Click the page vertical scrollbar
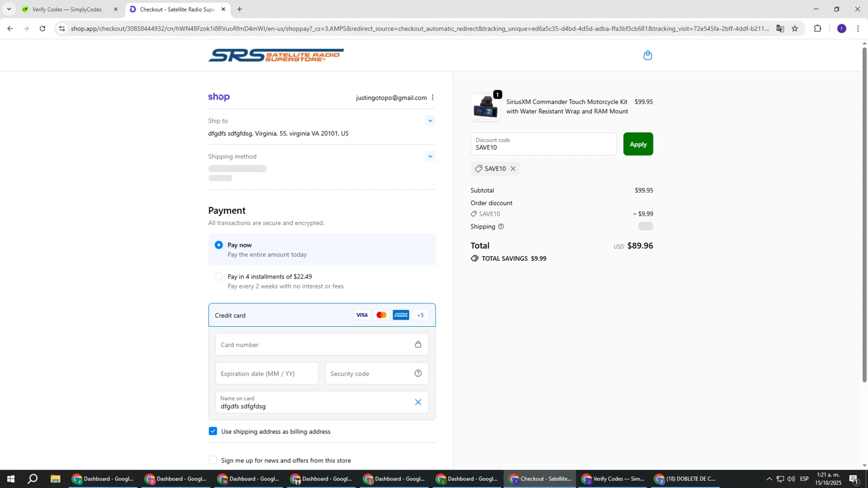This screenshot has height=488, width=868. (865, 214)
